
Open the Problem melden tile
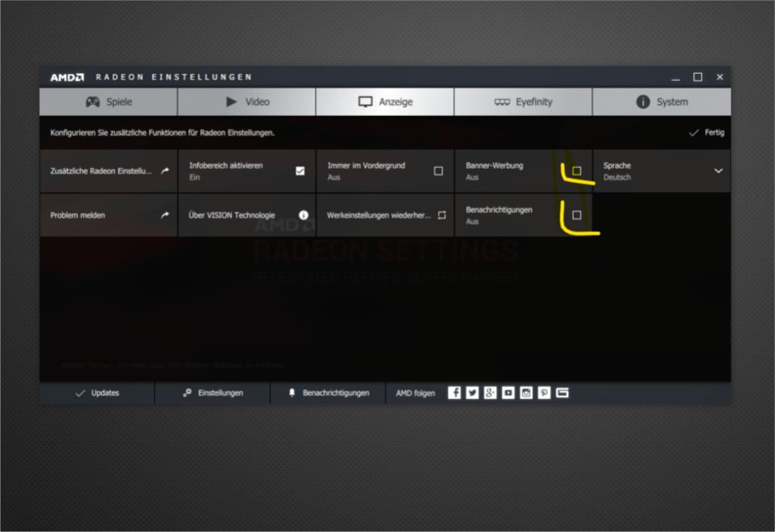click(x=108, y=215)
